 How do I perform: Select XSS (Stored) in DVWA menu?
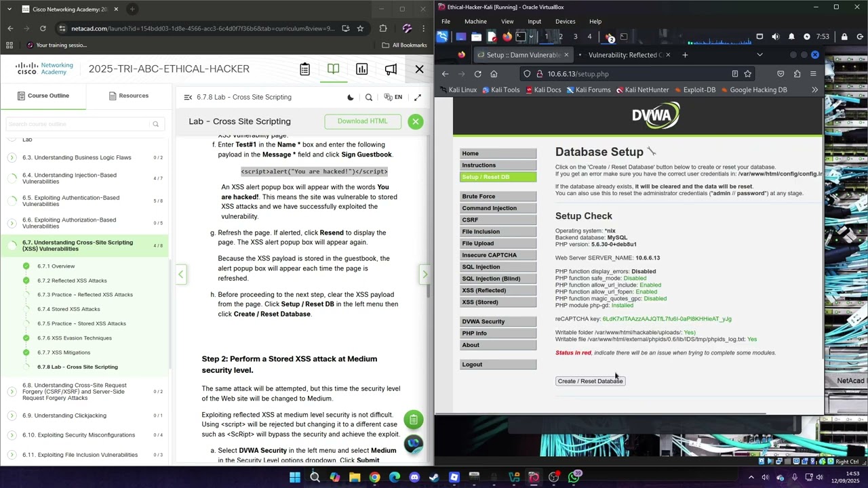pyautogui.click(x=498, y=302)
